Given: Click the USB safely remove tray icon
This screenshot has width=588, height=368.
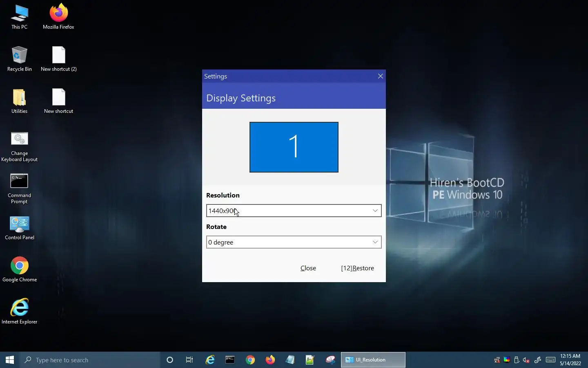Looking at the screenshot, I should click(x=517, y=360).
